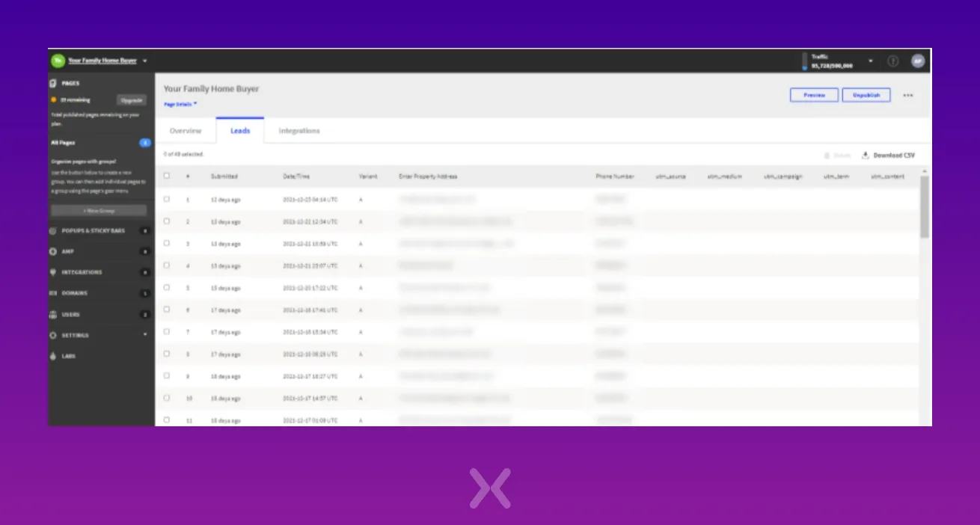Screen dimensions: 980x525
Task: Click the Pages icon in sidebar
Action: [x=53, y=83]
